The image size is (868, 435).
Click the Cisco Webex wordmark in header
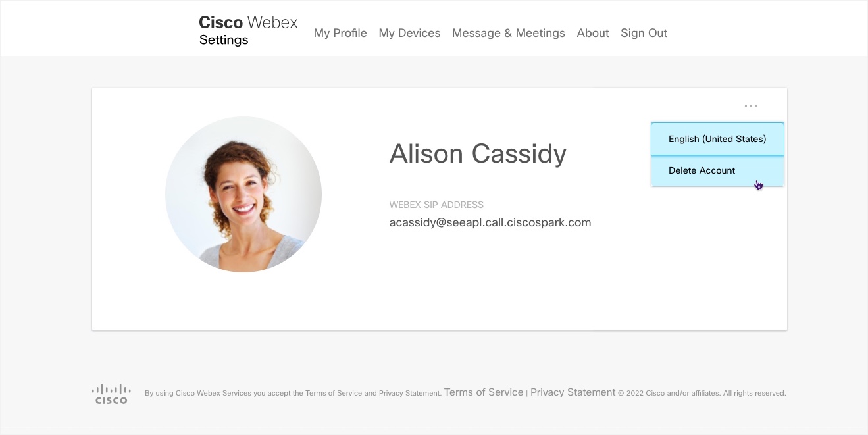248,22
